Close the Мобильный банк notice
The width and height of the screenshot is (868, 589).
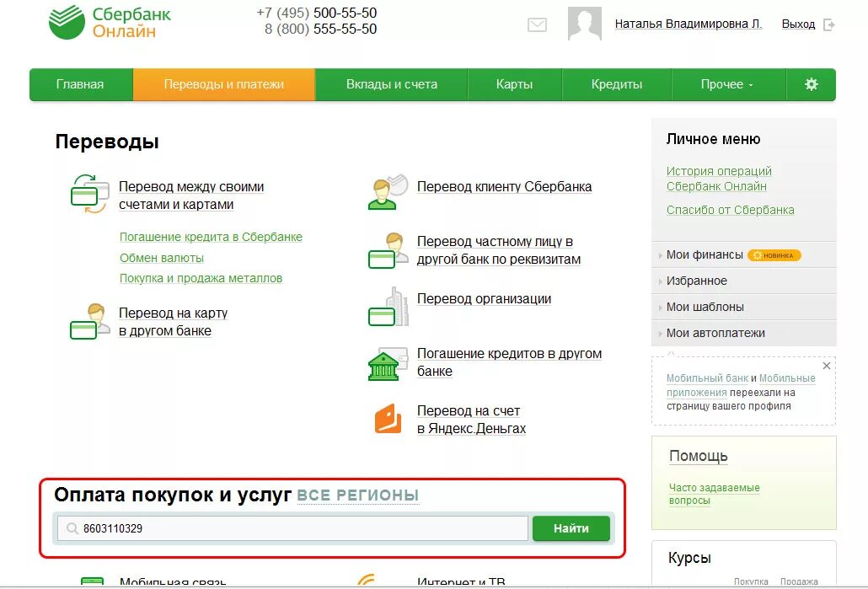point(827,366)
